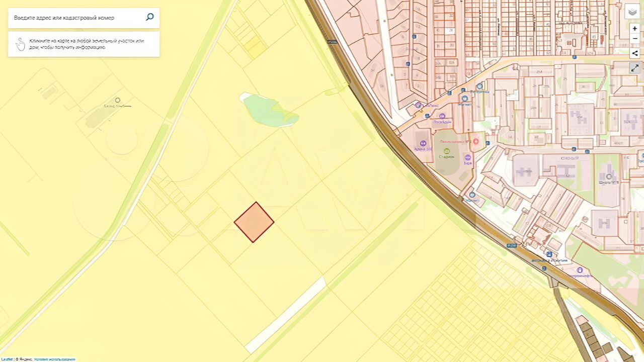644x362 pixels.
Task: Zoom out with the minus button
Action: click(x=634, y=39)
